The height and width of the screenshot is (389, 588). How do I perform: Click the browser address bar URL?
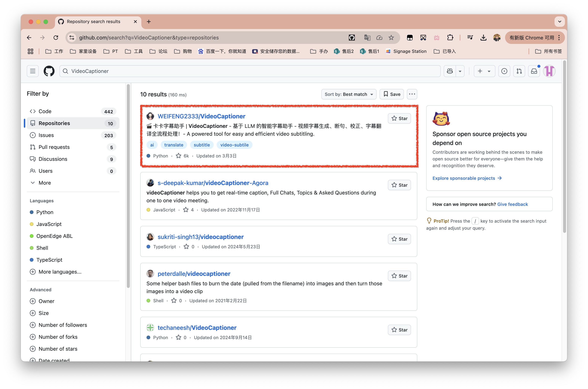click(149, 37)
